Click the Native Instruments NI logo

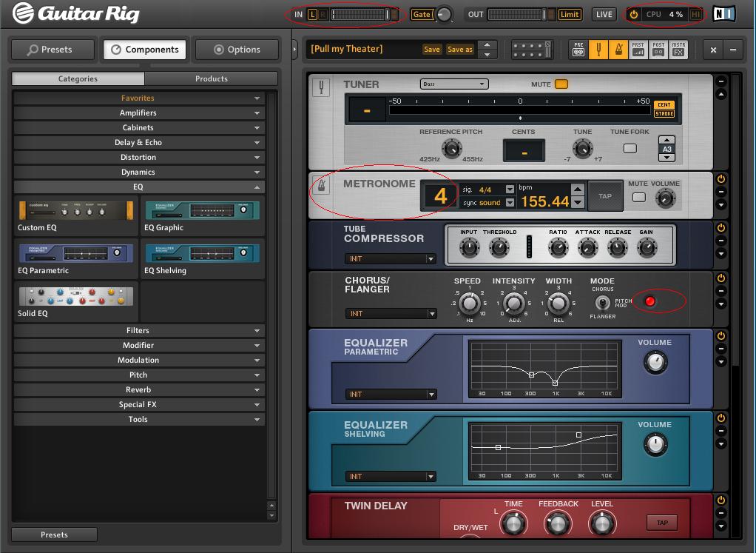[x=723, y=14]
